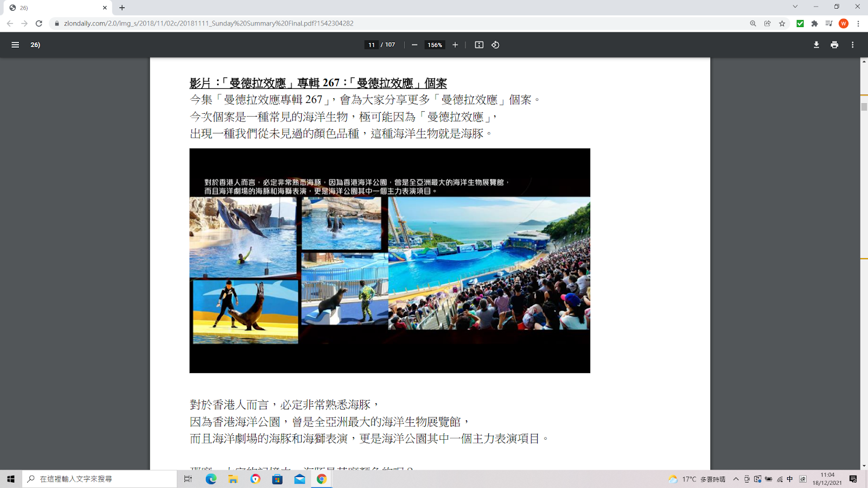The image size is (868, 488).
Task: Open Meet Now tray icon
Action: pos(747,479)
